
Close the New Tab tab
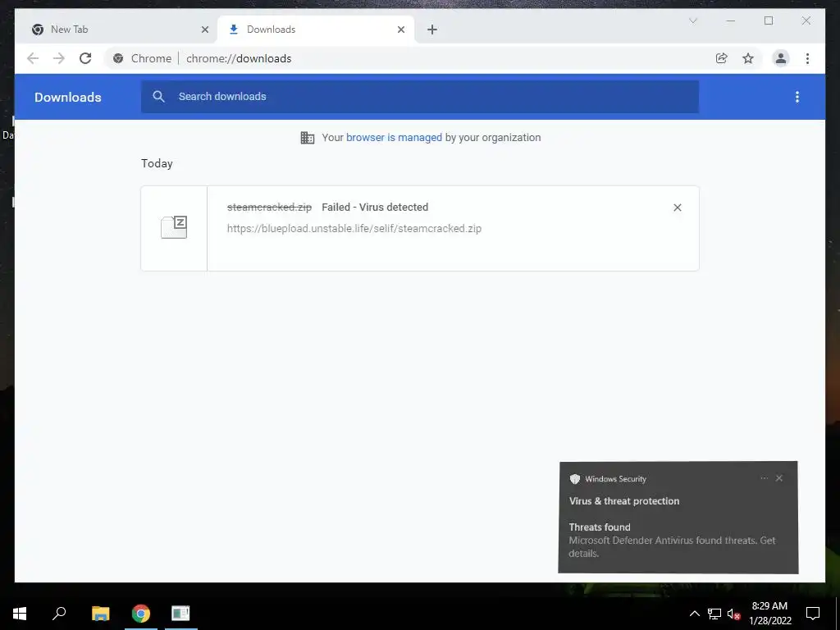pyautogui.click(x=204, y=30)
